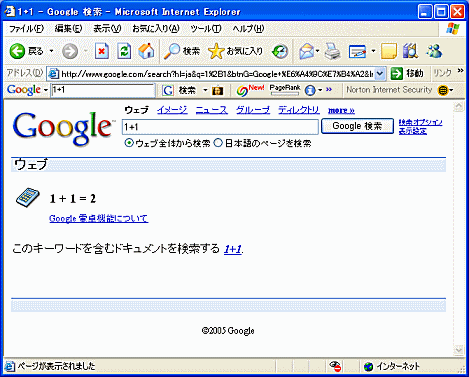Click the calculator icon beside the result
Screen dimensions: 469x377
[x=28, y=197]
